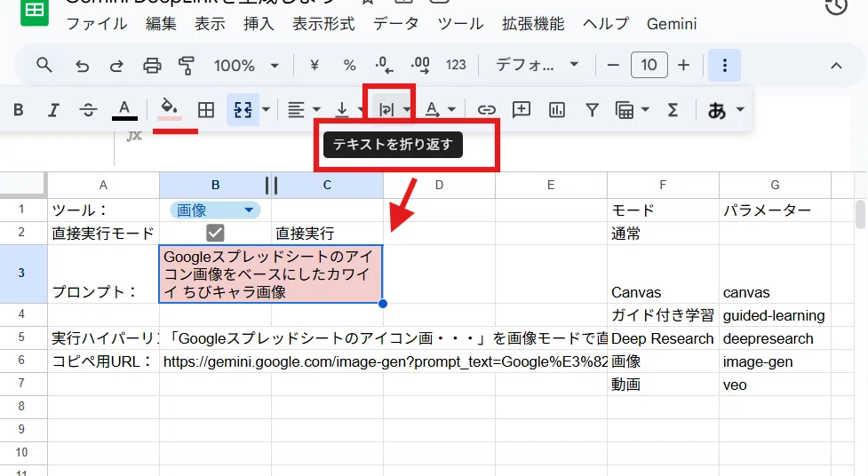The image size is (868, 476).
Task: Increase decimal places
Action: tap(420, 66)
